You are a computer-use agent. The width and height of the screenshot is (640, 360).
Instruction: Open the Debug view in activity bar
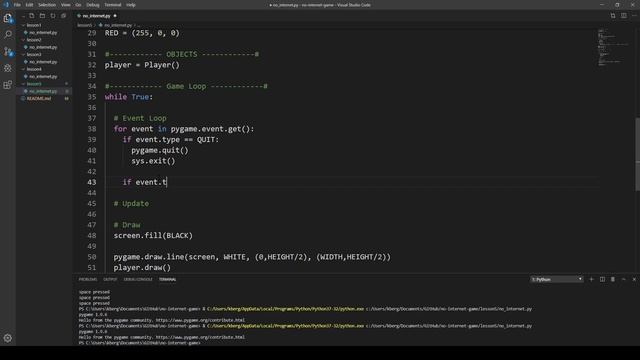[x=8, y=68]
